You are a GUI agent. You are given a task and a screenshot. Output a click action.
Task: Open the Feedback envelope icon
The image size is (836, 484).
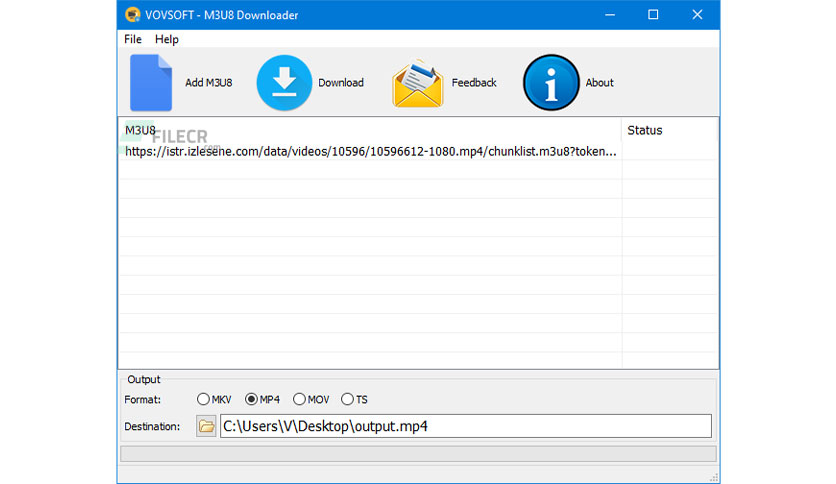pos(417,83)
